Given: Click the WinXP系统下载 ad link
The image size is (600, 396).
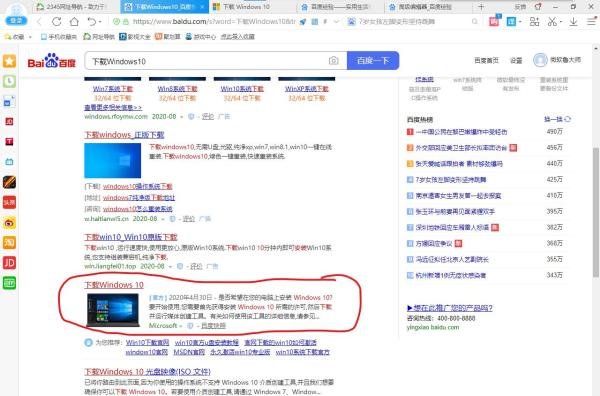Looking at the screenshot, I should [307, 89].
